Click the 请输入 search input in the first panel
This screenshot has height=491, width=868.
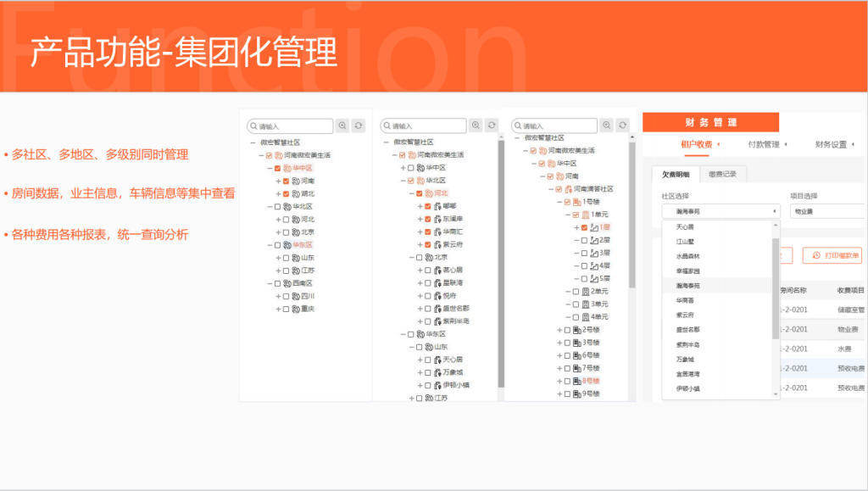click(290, 126)
